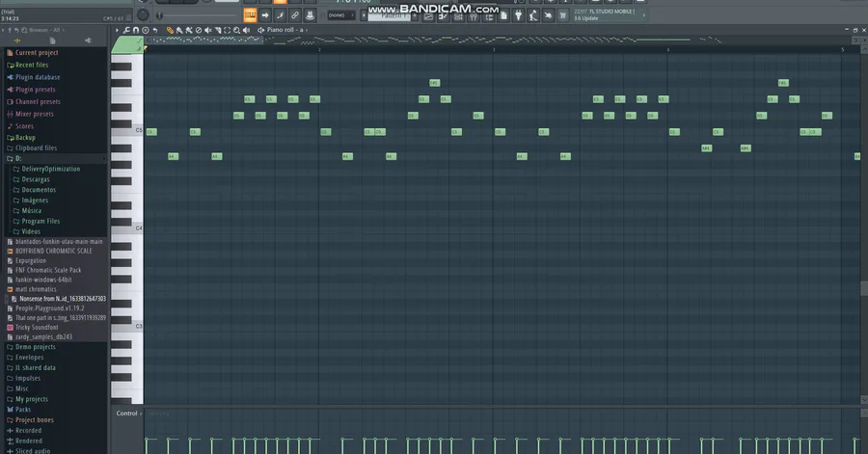The width and height of the screenshot is (868, 454).
Task: Open Current project in browser
Action: (37, 53)
